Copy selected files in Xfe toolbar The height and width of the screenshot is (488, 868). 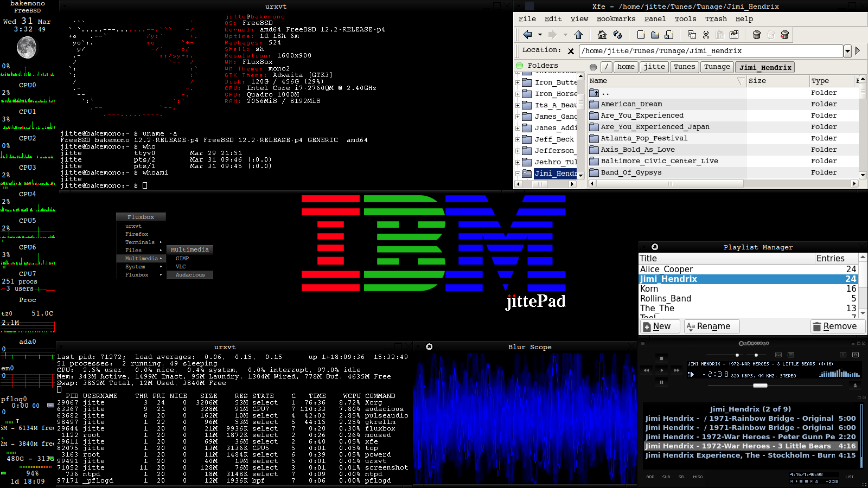pyautogui.click(x=692, y=35)
